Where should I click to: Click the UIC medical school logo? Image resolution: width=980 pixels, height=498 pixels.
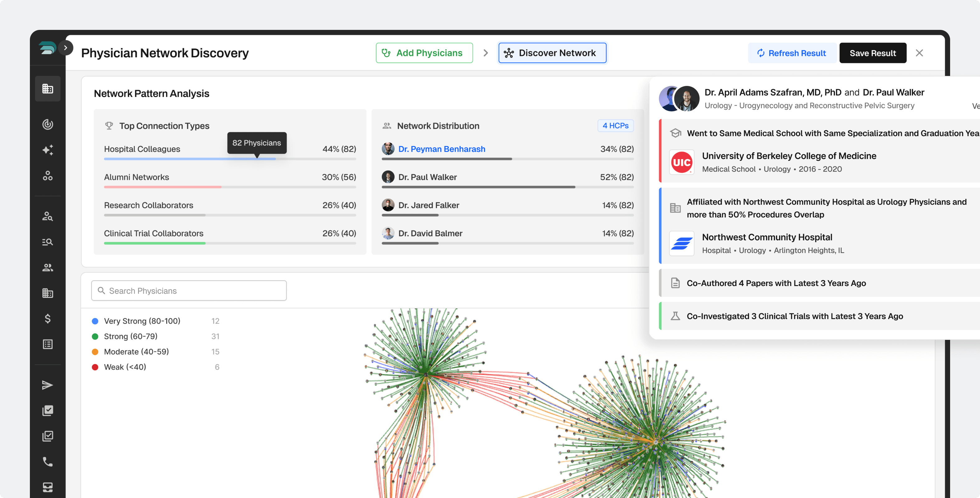681,162
